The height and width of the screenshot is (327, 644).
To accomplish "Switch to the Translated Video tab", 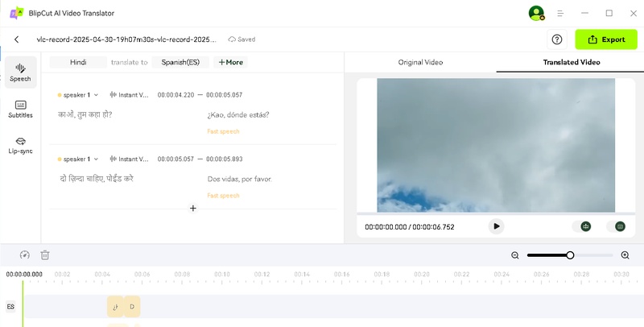I will tap(571, 62).
